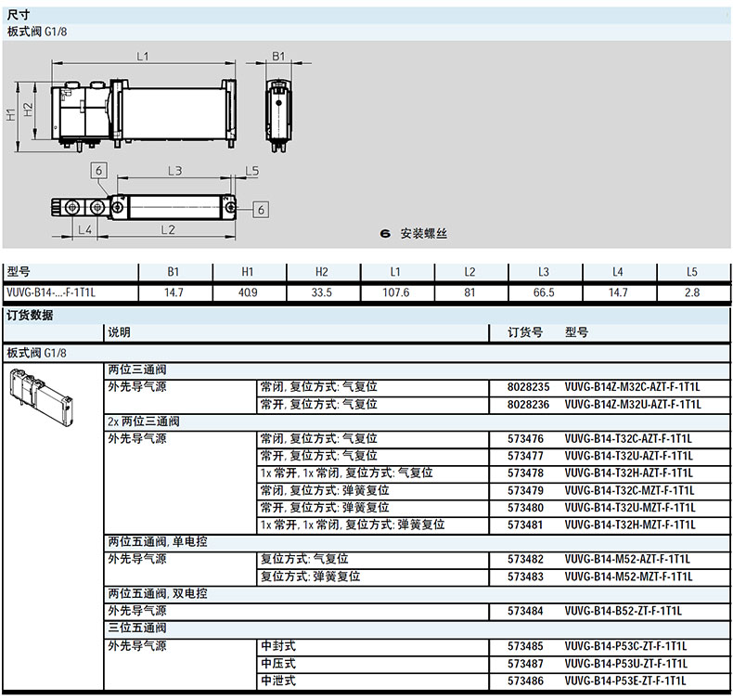733x700 pixels.
Task: Select the VUVG-B14-...-F-1T1L dimension row label
Action: (x=52, y=292)
